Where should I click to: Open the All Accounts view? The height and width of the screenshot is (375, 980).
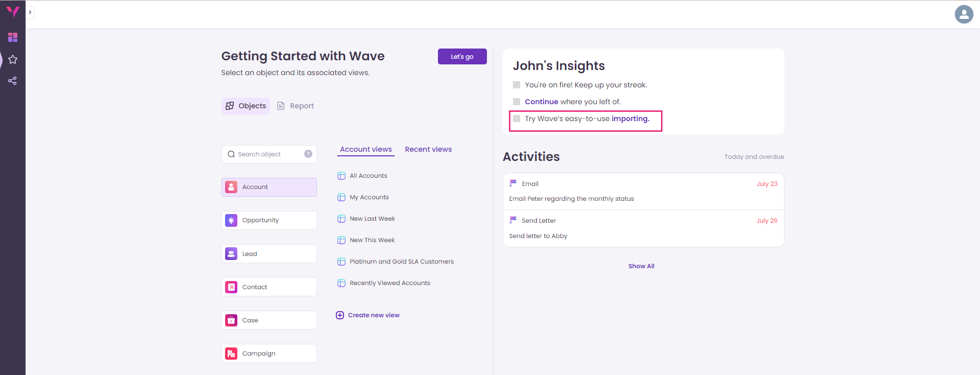pyautogui.click(x=369, y=176)
